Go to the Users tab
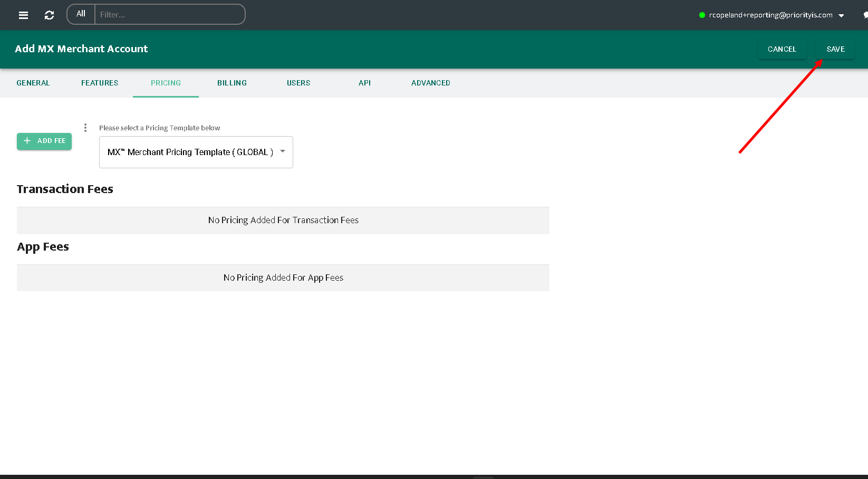 [298, 83]
